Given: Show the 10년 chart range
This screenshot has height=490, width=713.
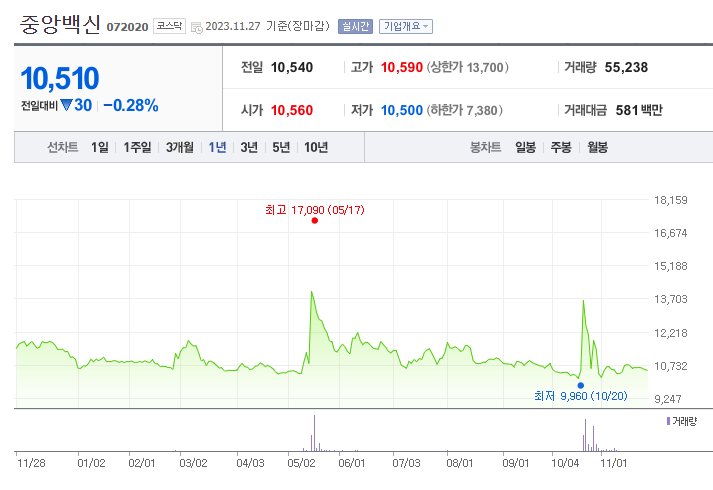Looking at the screenshot, I should click(x=316, y=147).
